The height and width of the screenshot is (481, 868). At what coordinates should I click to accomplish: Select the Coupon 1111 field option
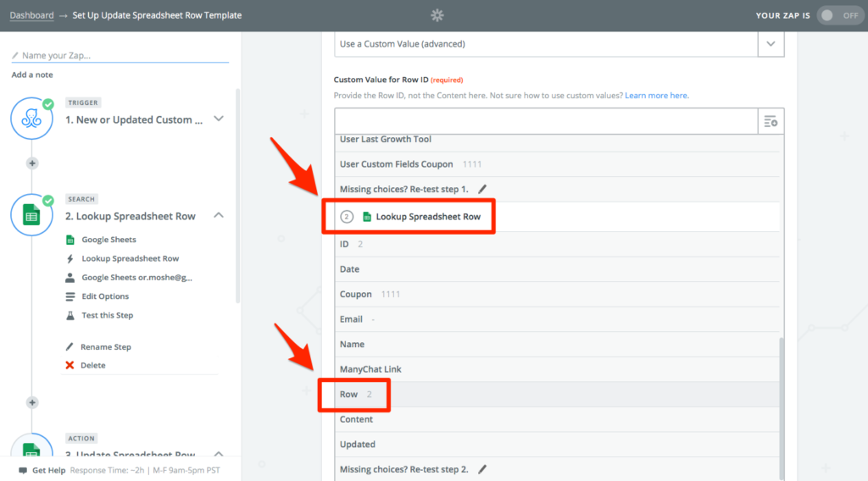tap(557, 294)
